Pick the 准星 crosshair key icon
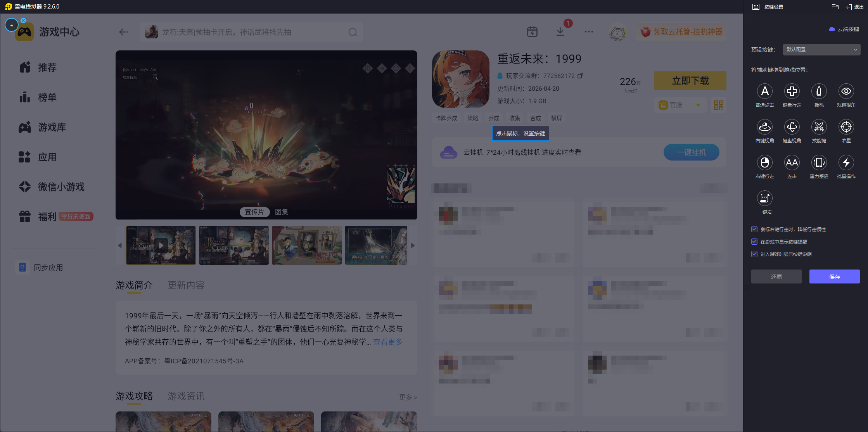The height and width of the screenshot is (432, 868). click(846, 127)
